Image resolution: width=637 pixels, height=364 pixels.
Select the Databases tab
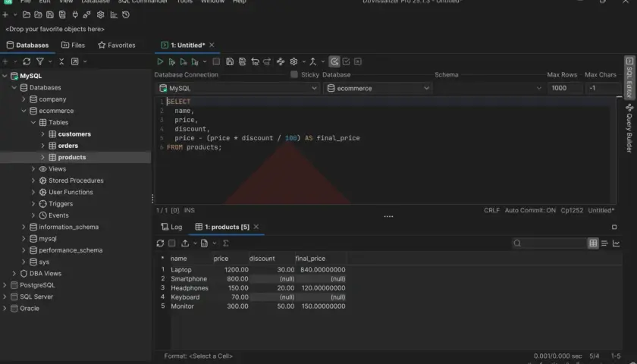(27, 45)
